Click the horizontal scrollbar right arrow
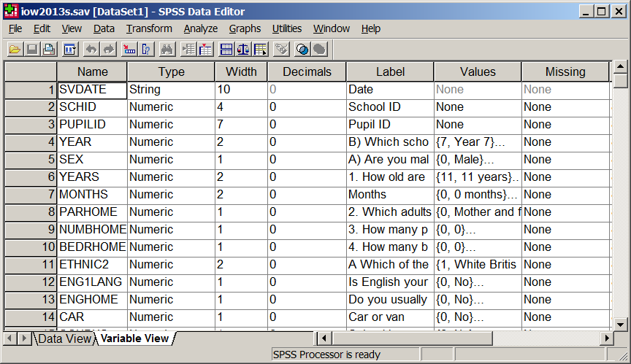Image resolution: width=631 pixels, height=364 pixels. pyautogui.click(x=606, y=338)
